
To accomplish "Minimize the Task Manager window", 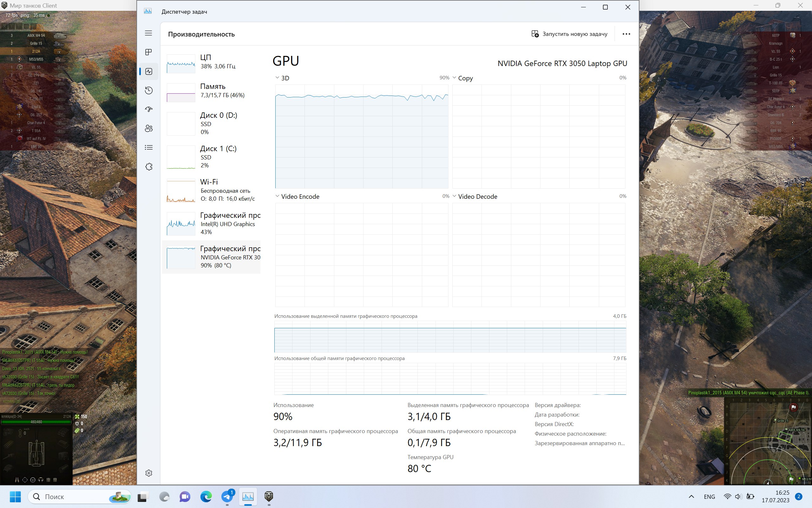I will [584, 7].
